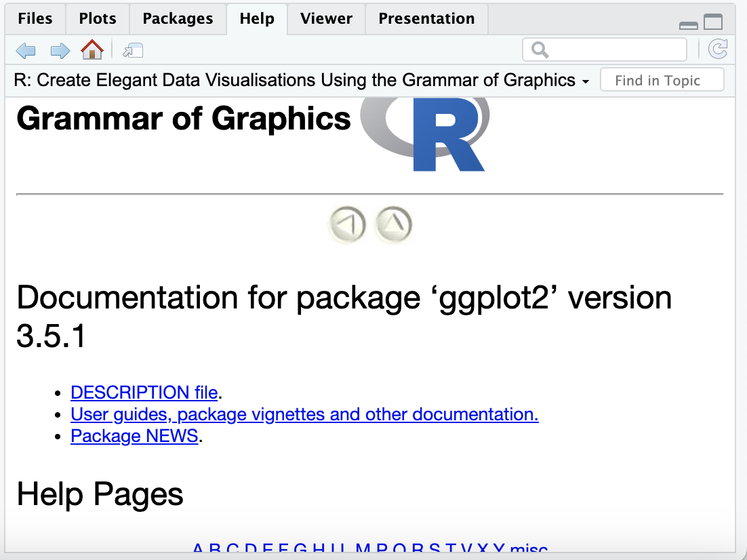This screenshot has width=747, height=560.
Task: Go forward to next help topic
Action: [x=60, y=50]
